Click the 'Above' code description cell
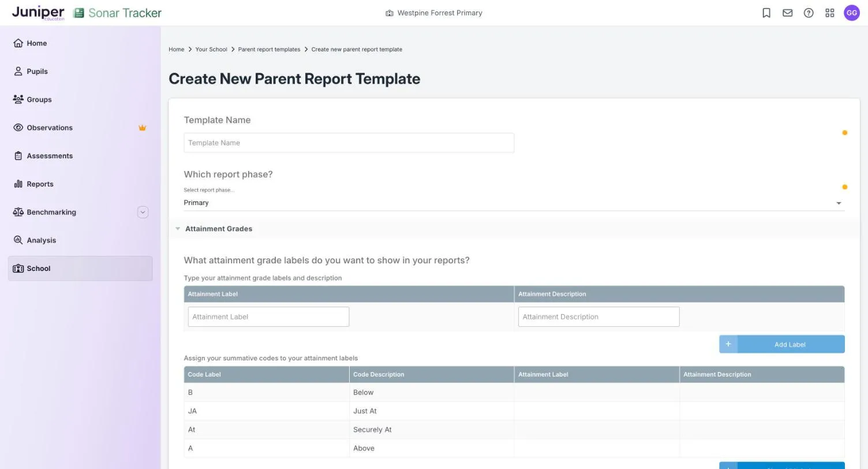Screen dimensions: 868x469 click(432, 448)
